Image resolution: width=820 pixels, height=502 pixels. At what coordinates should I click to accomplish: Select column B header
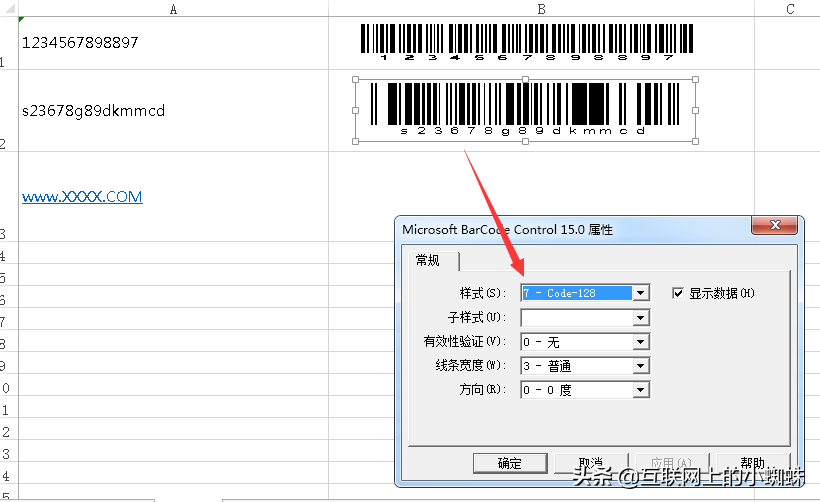point(541,9)
